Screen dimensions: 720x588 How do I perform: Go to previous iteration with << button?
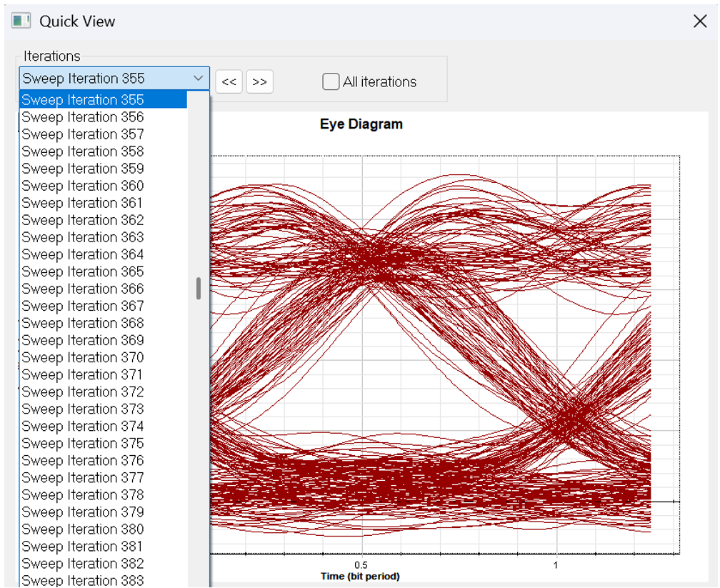coord(229,82)
